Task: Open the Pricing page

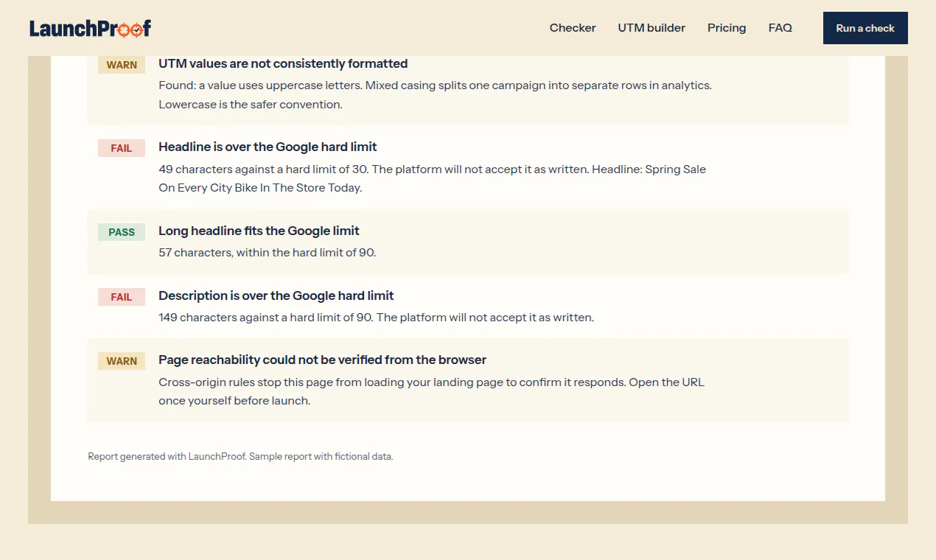Action: (727, 28)
